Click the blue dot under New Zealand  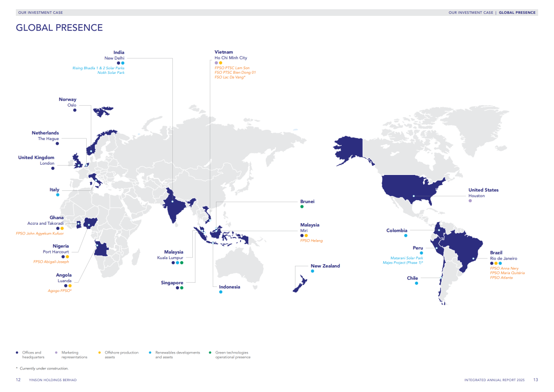tap(312, 271)
